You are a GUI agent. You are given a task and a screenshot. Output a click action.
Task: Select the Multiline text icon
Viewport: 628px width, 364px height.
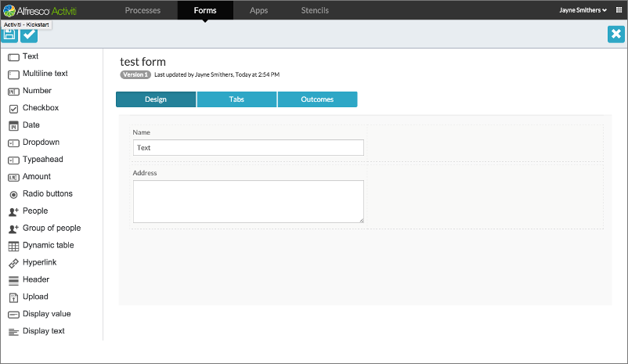(13, 74)
